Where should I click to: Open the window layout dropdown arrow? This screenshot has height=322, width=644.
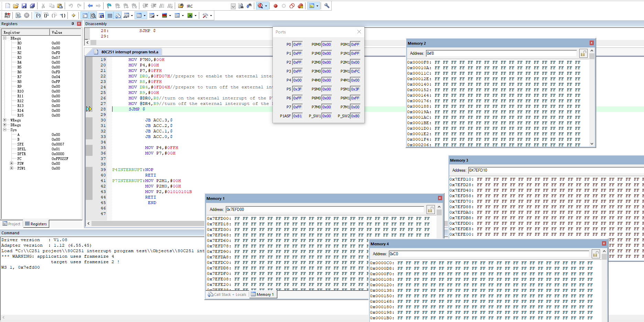[317, 6]
